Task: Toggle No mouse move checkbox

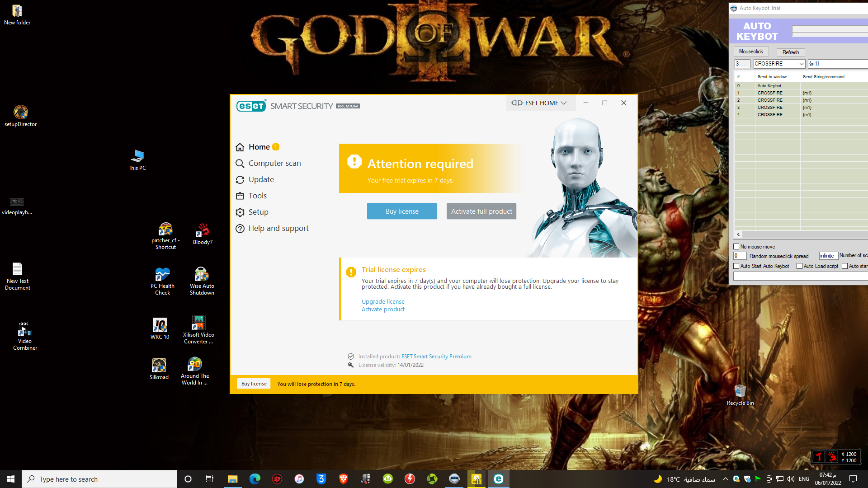Action: (736, 247)
